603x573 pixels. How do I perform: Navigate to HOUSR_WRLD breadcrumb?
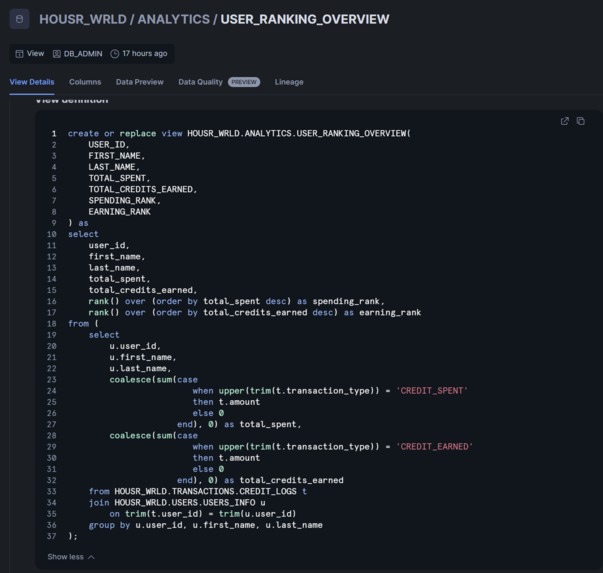(x=83, y=19)
